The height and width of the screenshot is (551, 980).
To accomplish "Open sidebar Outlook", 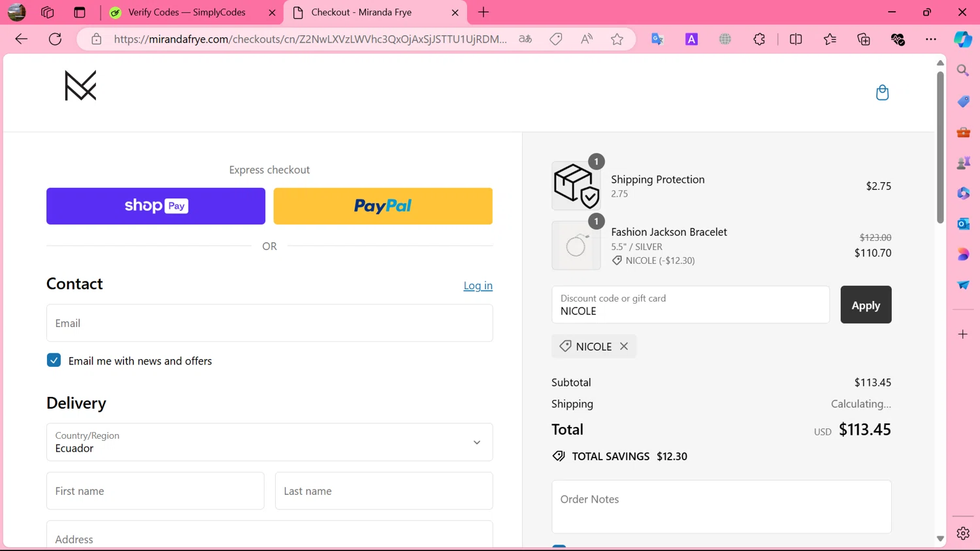I will [x=963, y=224].
